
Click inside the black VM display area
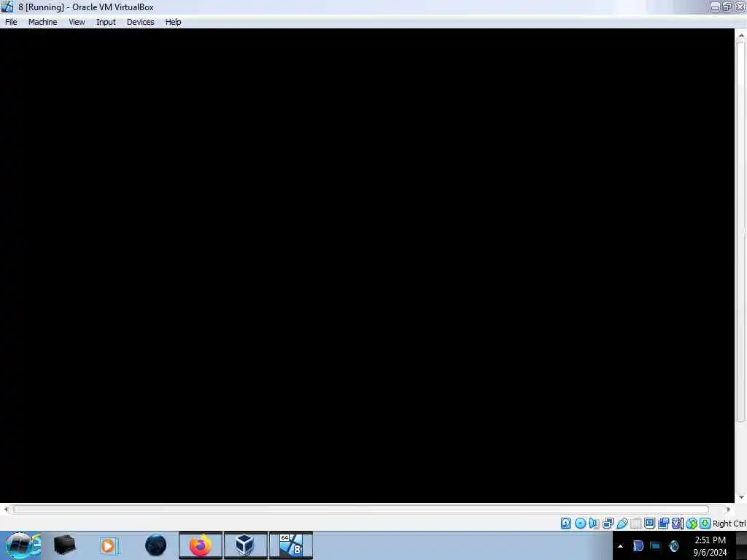pos(367,265)
